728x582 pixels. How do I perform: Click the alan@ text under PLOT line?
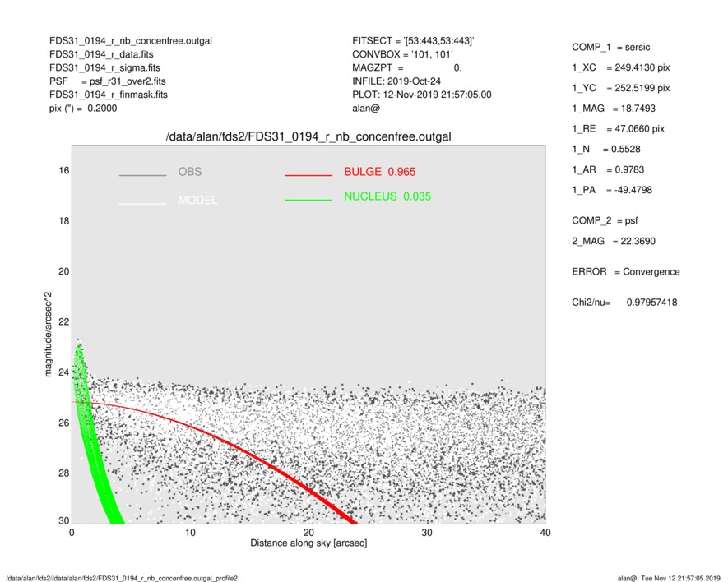tap(366, 109)
